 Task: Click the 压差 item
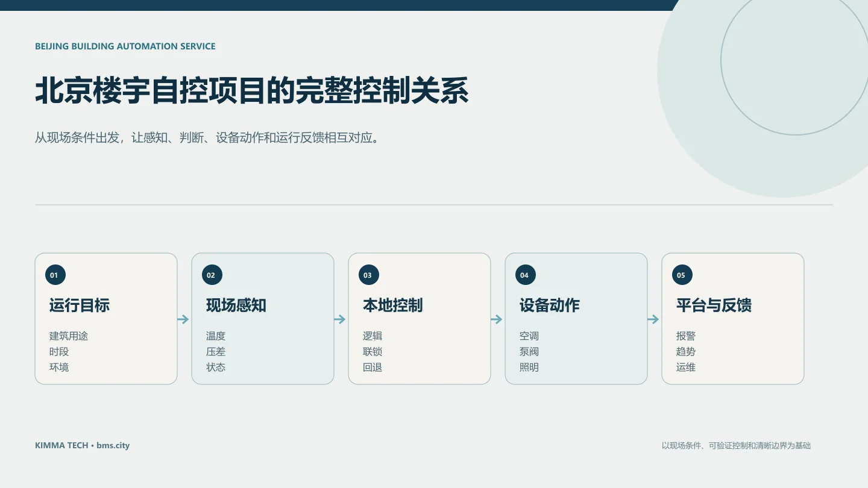click(216, 352)
